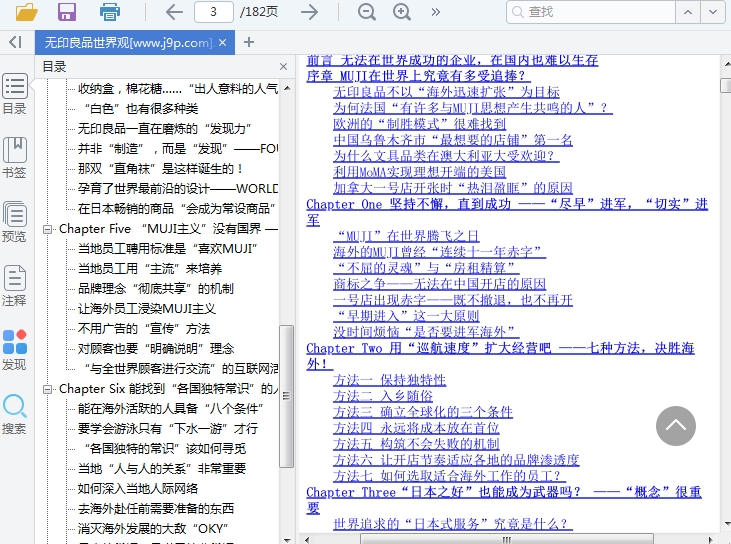Click the document horizontal scrollbar thumb
Viewport: 731px width, 544px height.
coord(507,539)
